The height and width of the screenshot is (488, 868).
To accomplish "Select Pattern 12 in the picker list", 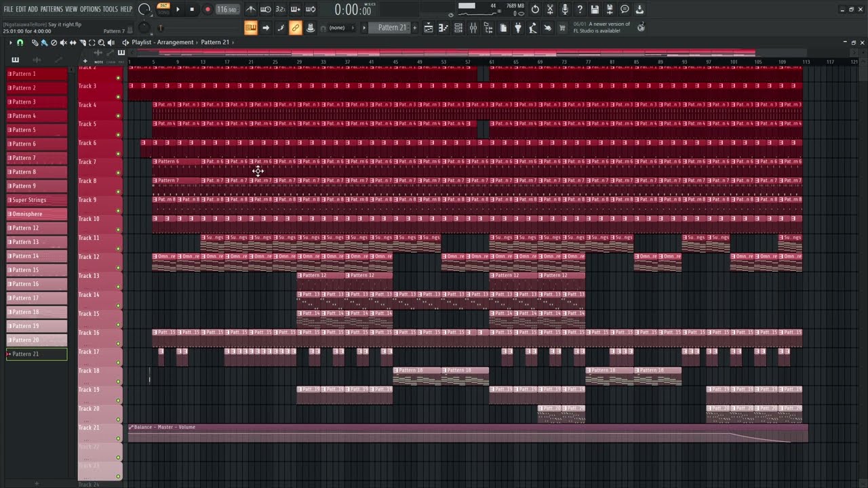I will tap(37, 228).
